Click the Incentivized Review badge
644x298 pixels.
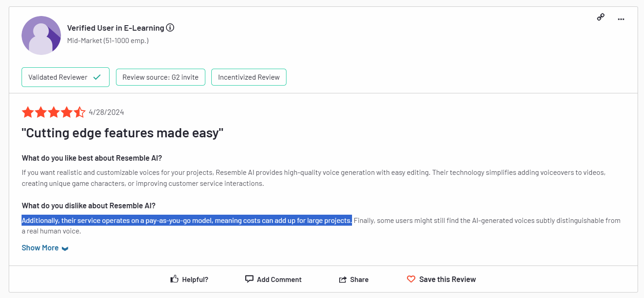[248, 77]
